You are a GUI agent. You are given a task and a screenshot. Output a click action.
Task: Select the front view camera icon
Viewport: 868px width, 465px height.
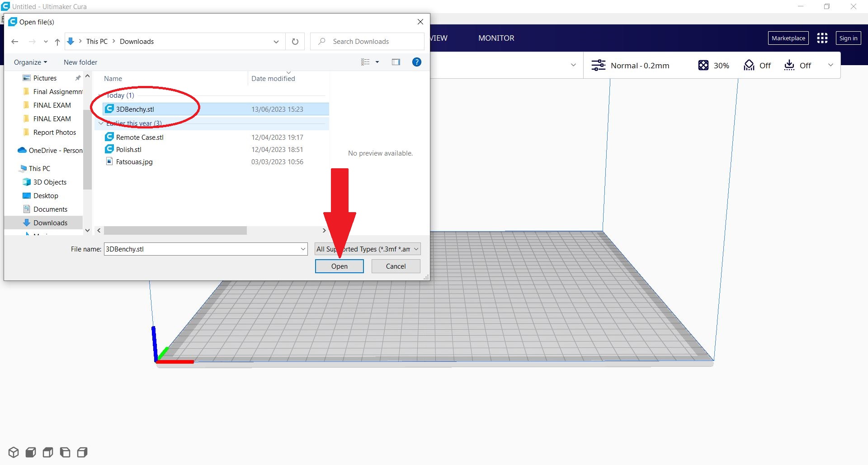(31, 452)
